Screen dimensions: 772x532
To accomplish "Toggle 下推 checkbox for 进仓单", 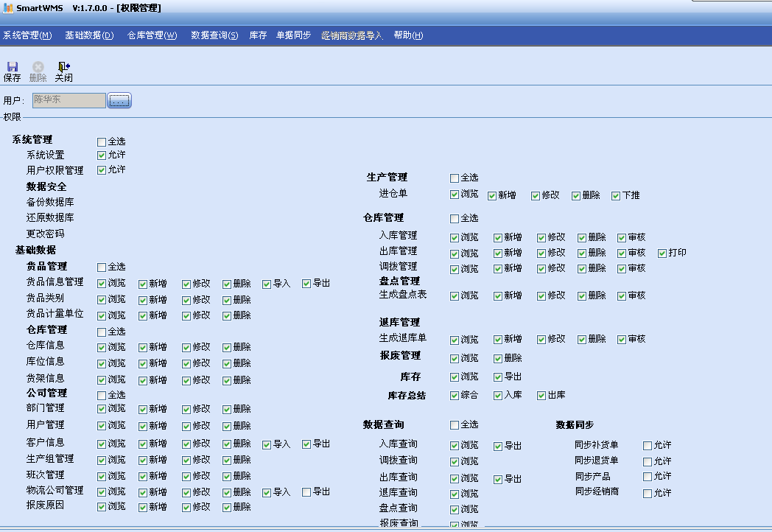I will pos(616,195).
